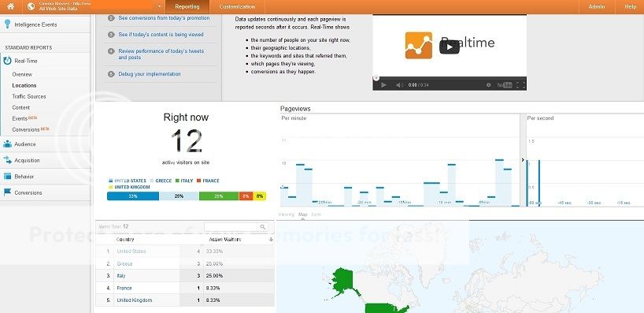Open the account selector dropdown arrow
Screen dimensions: 644x313
pyautogui.click(x=159, y=7)
